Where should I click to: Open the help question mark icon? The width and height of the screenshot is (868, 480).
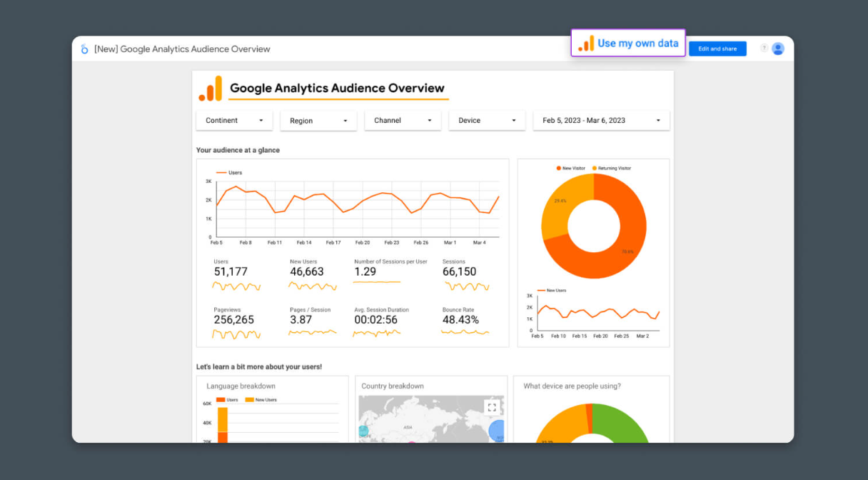764,48
